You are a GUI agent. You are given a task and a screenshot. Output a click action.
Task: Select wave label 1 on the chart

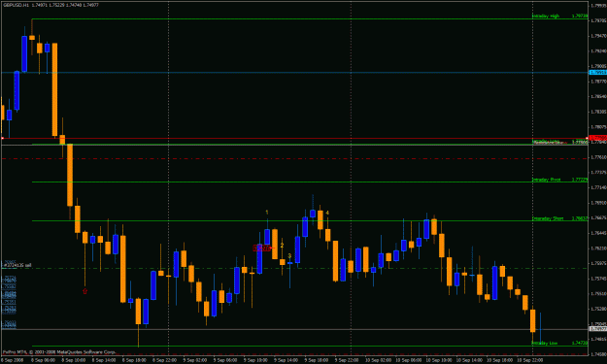(x=267, y=213)
